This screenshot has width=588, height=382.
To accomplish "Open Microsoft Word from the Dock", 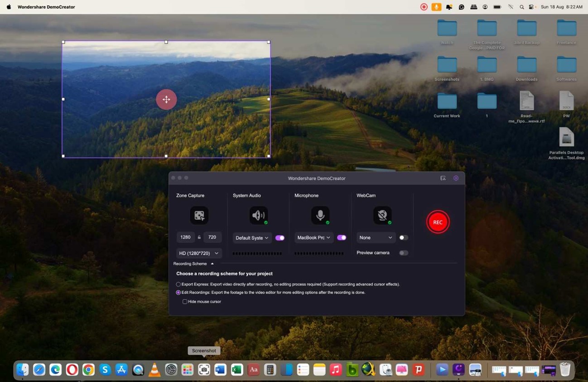I will click(x=220, y=370).
